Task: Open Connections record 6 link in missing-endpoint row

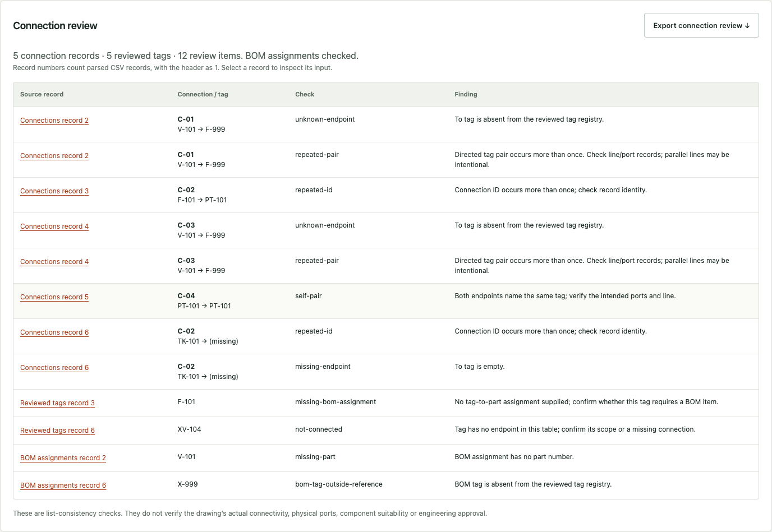Action: tap(54, 368)
